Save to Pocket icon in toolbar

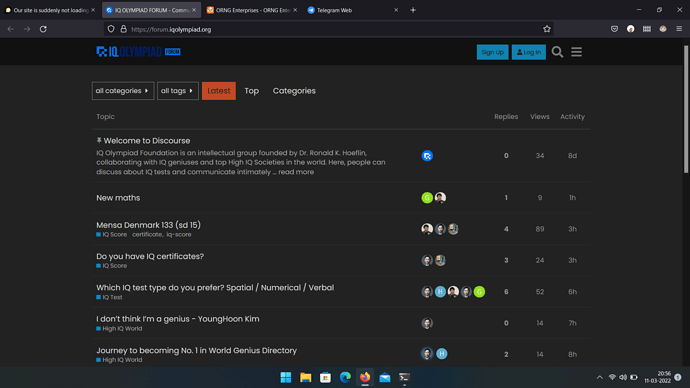point(614,29)
